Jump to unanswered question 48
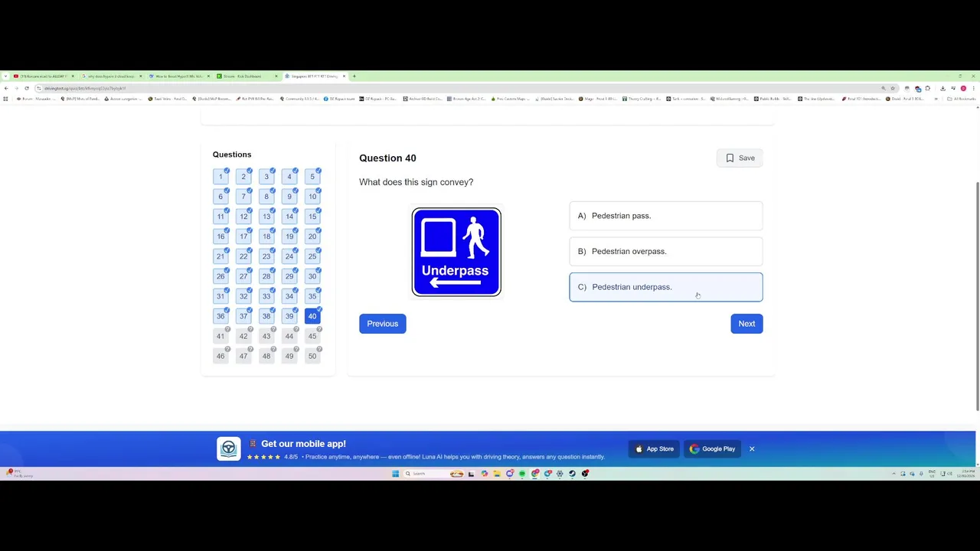This screenshot has width=980, height=551. tap(266, 356)
